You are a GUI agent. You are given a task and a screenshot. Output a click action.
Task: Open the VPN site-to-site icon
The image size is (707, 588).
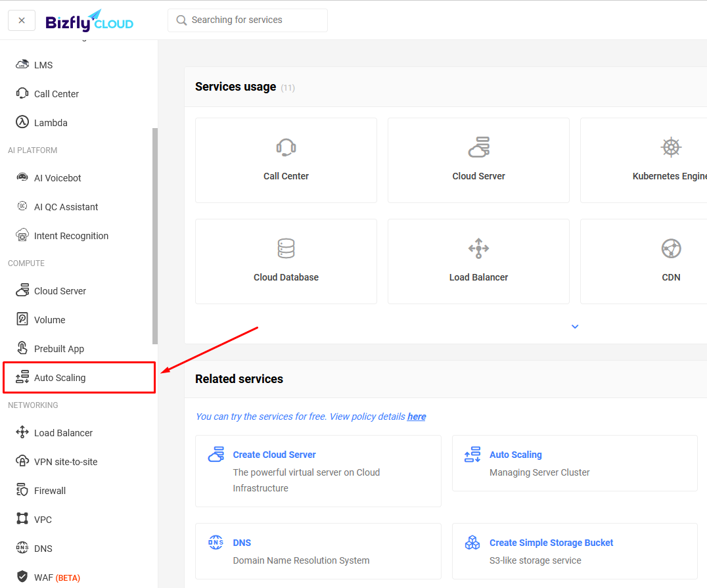pos(22,461)
